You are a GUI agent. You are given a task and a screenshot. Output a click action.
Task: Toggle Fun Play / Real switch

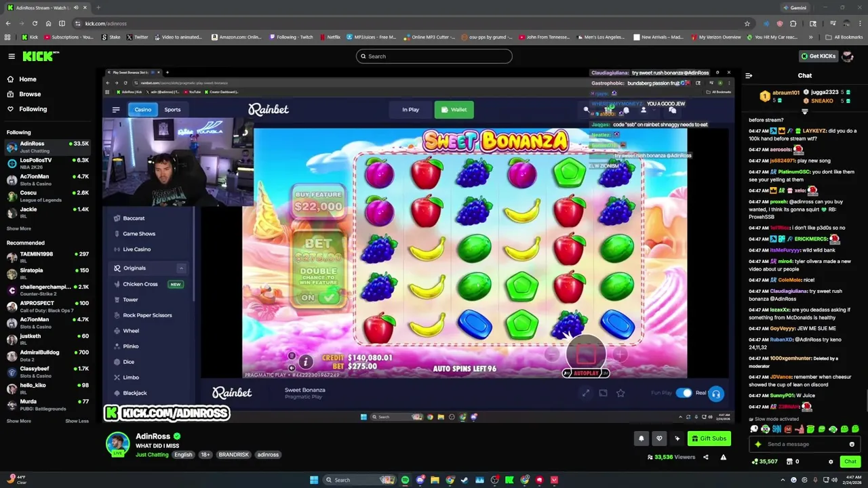(684, 393)
